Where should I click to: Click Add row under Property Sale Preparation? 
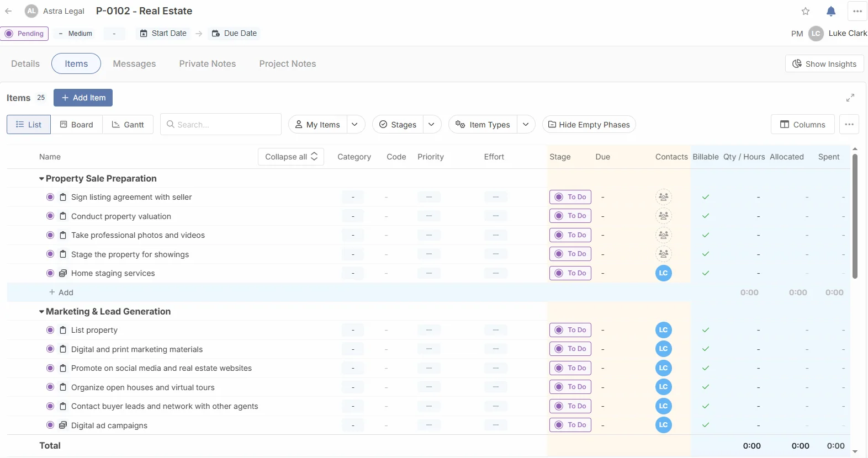[61, 292]
